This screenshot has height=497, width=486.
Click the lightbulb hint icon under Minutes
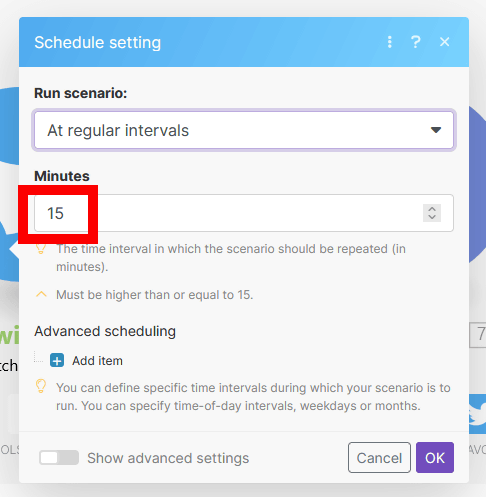(x=41, y=249)
